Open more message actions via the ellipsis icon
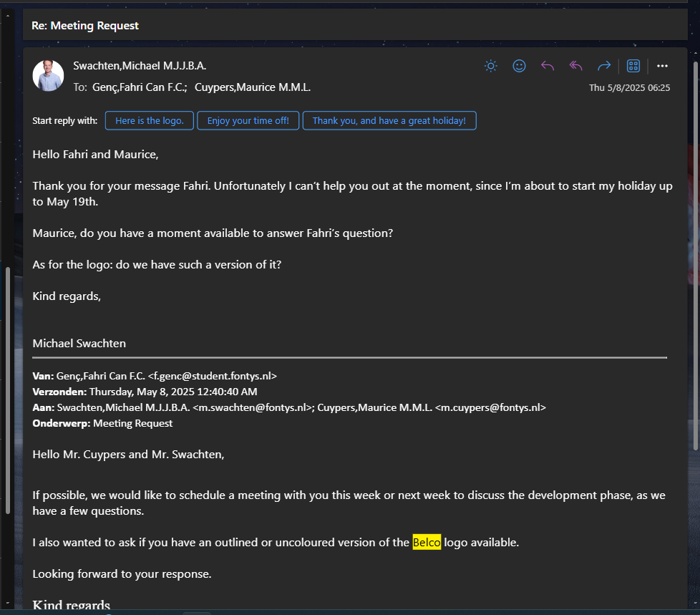The height and width of the screenshot is (615, 700). (x=662, y=65)
